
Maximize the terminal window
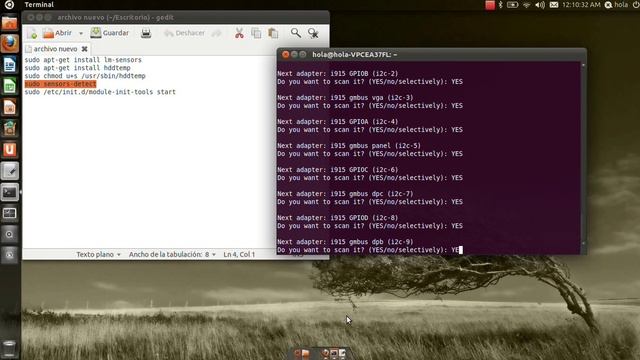(x=303, y=54)
